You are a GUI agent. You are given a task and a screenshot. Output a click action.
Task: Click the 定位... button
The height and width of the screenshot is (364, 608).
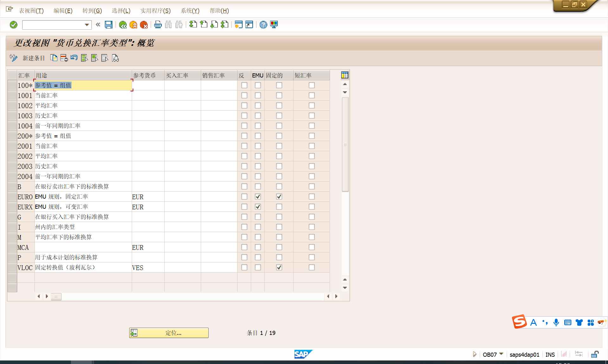tap(169, 333)
